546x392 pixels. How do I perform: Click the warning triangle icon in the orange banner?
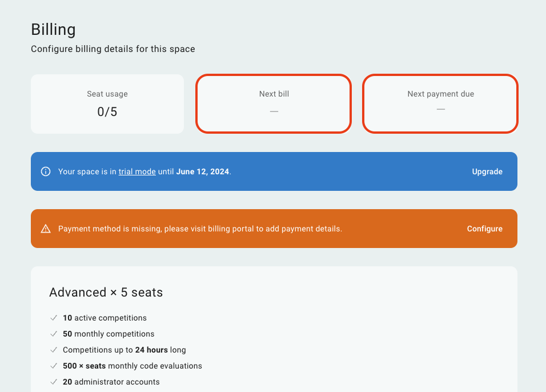(46, 229)
